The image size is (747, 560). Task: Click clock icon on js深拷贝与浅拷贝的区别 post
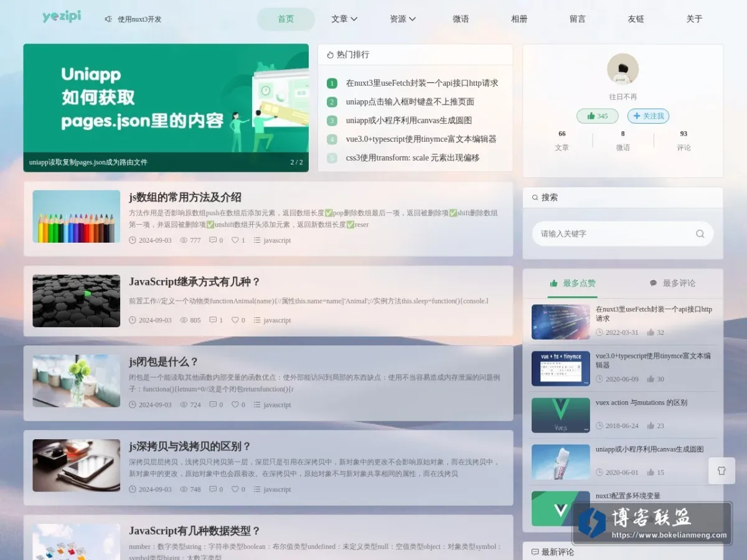(x=133, y=490)
